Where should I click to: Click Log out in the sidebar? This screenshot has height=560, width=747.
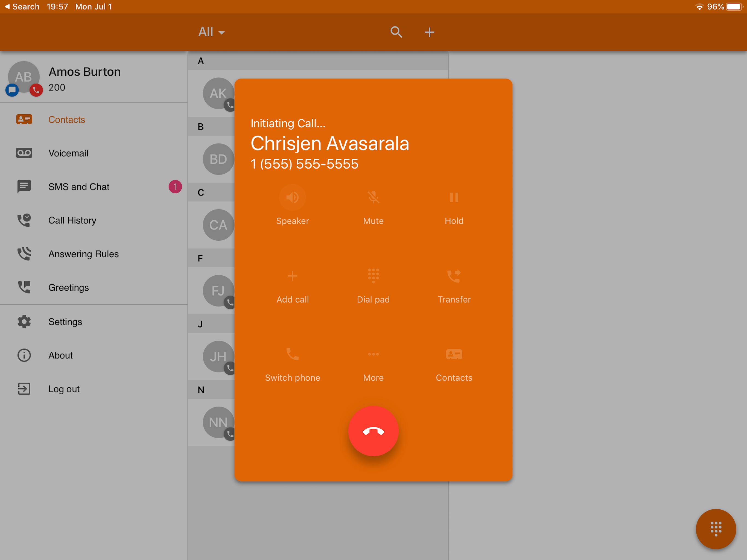[94, 389]
